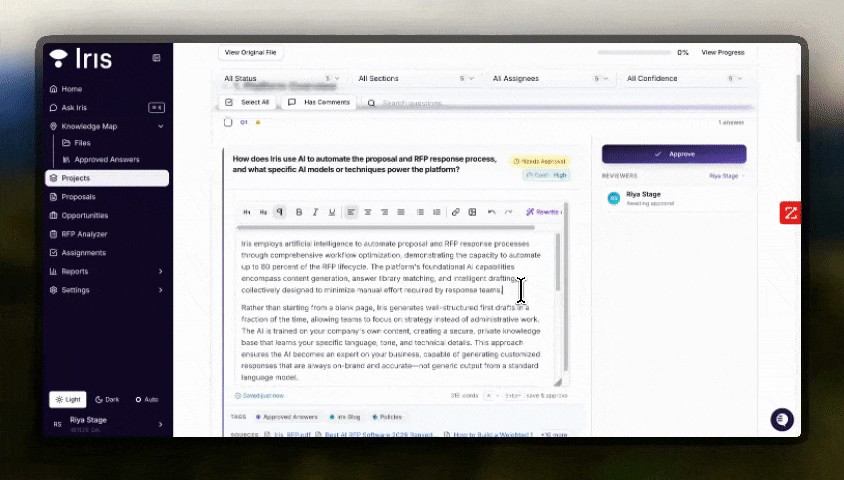The height and width of the screenshot is (480, 844).
Task: Switch to the Dark theme
Action: point(107,399)
